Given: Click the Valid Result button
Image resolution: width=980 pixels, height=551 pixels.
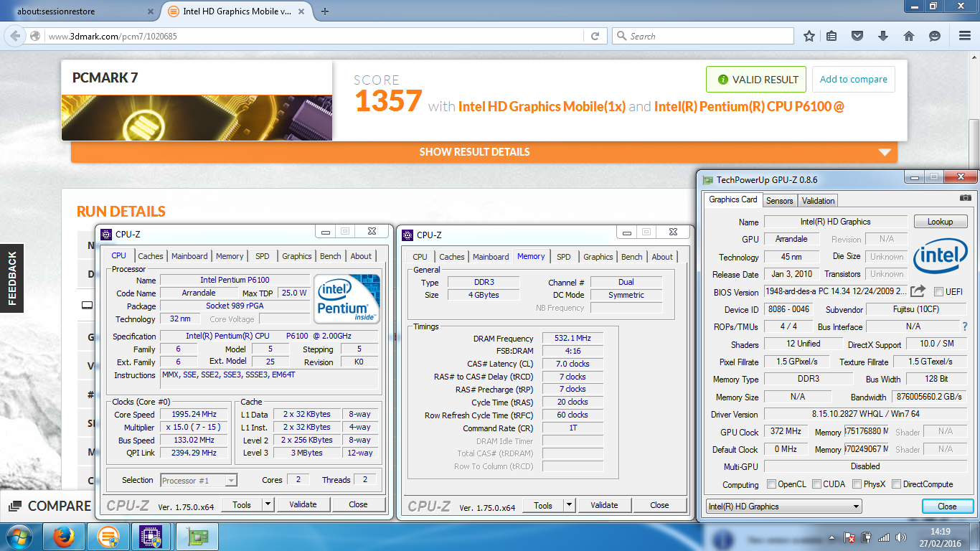Looking at the screenshot, I should (x=756, y=80).
